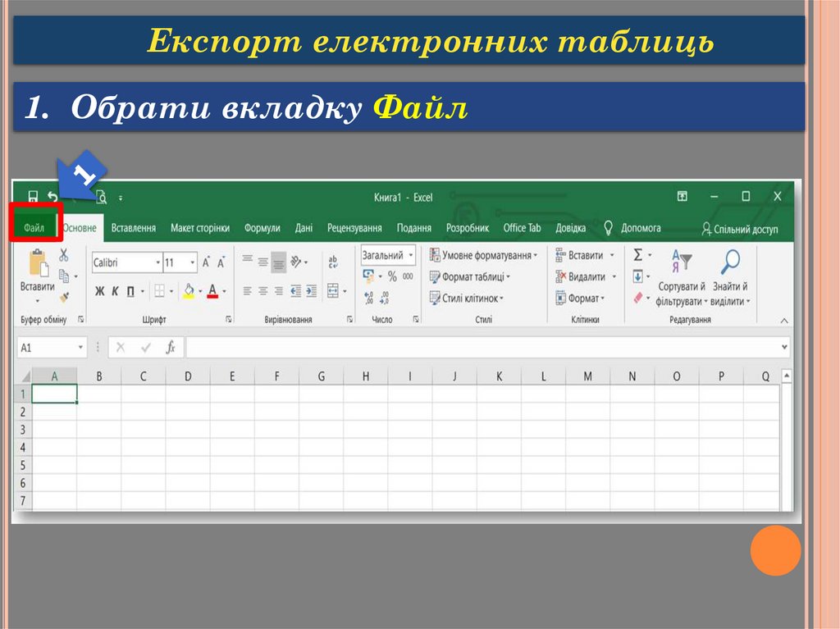
Task: Click Align Left icon
Action: pos(247,291)
